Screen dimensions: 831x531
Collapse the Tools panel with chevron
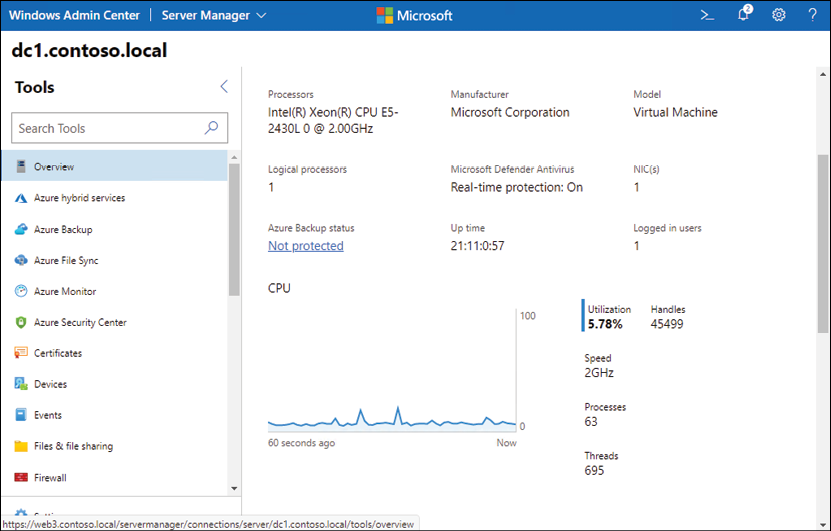224,86
